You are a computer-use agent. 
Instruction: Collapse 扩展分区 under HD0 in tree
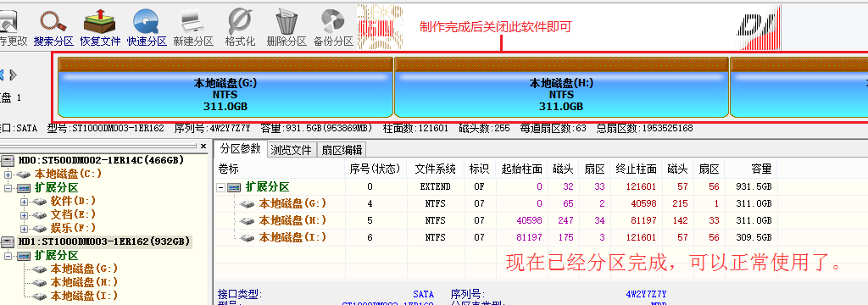8,188
